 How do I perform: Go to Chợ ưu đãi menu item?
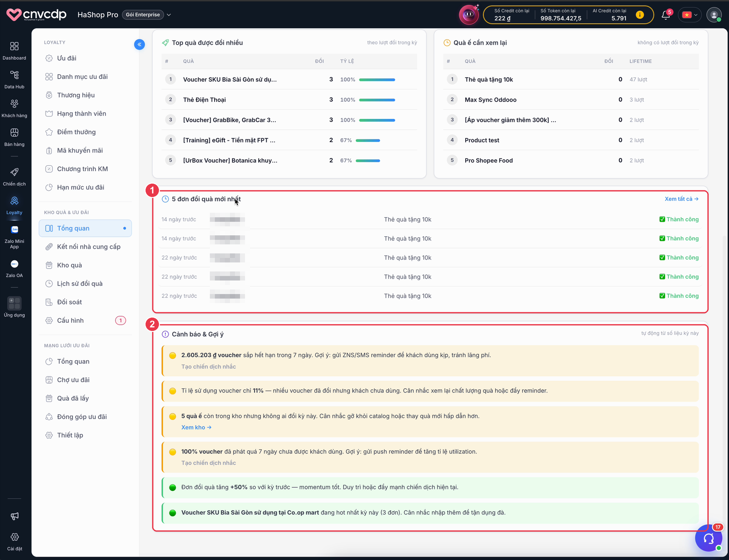pos(85,380)
